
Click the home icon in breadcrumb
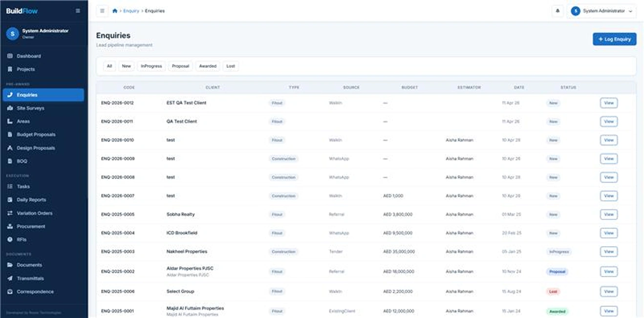(115, 11)
